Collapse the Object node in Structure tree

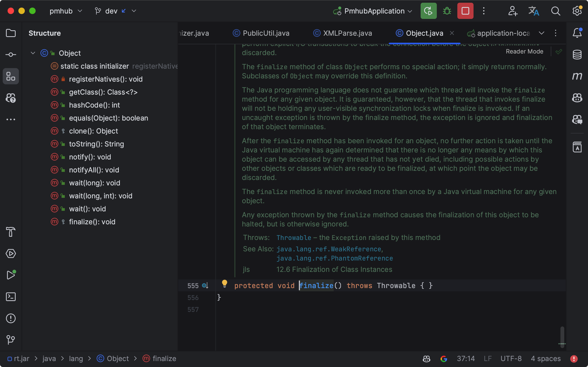click(x=33, y=53)
